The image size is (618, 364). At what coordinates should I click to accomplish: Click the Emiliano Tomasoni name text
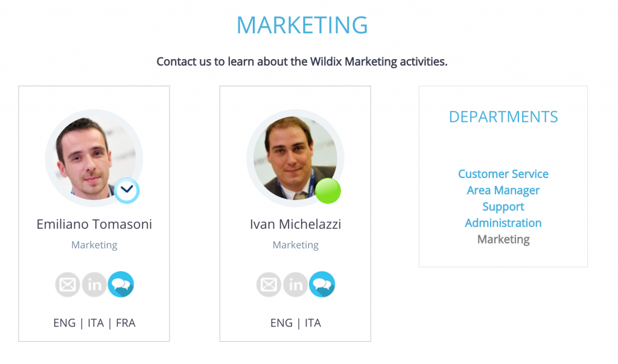click(x=94, y=225)
